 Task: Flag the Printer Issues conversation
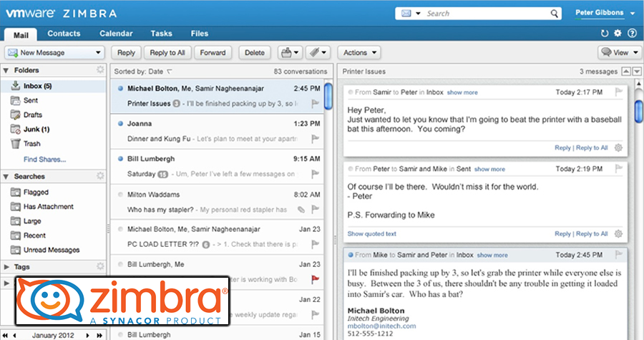pos(315,104)
